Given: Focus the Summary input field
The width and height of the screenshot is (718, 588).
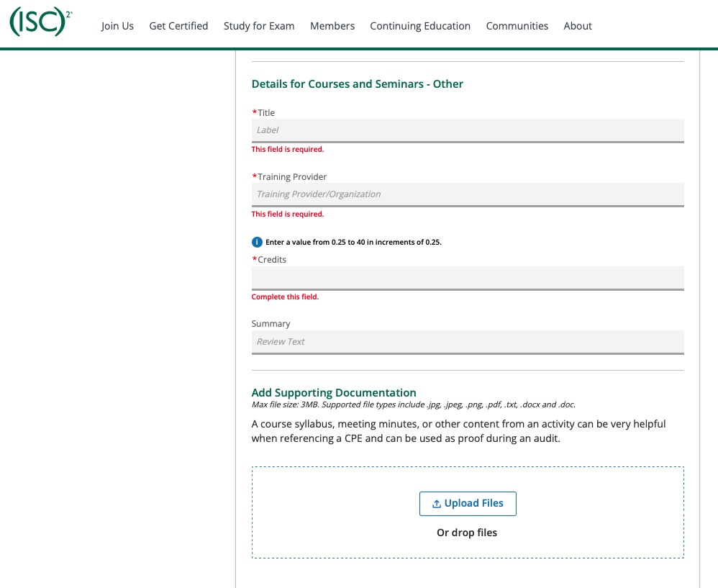Looking at the screenshot, I should tap(468, 342).
